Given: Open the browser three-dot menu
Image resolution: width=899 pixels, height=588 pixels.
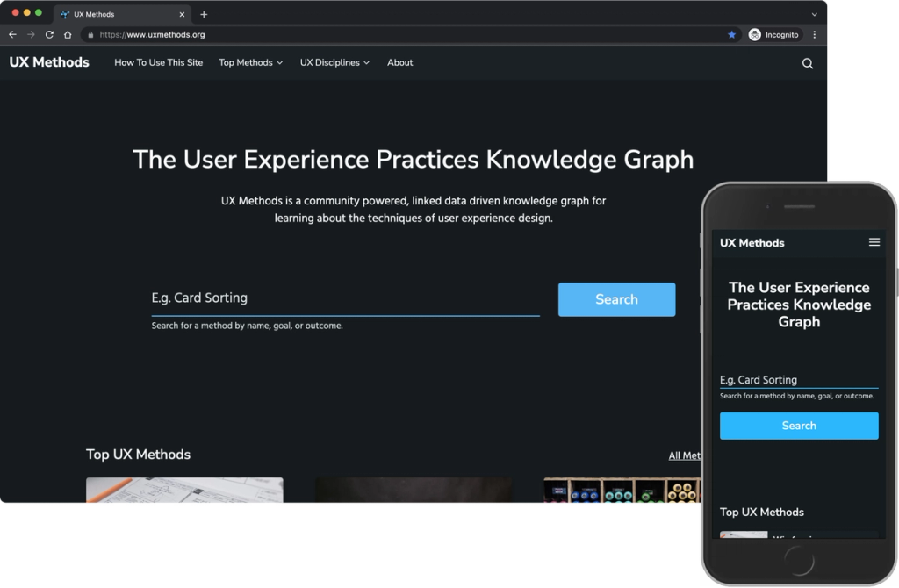Looking at the screenshot, I should click(814, 34).
